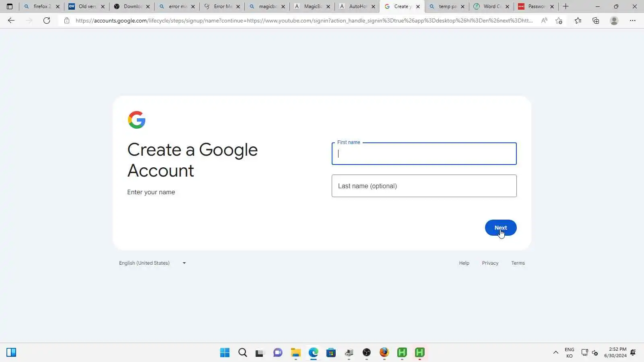Click Microsoft Edge taskbar icon
This screenshot has width=644, height=362.
[313, 353]
